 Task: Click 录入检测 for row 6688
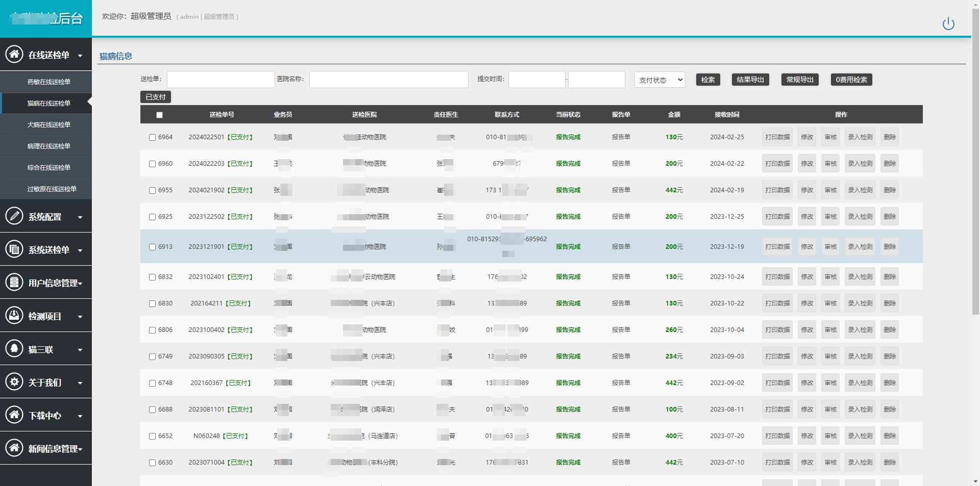coord(860,410)
